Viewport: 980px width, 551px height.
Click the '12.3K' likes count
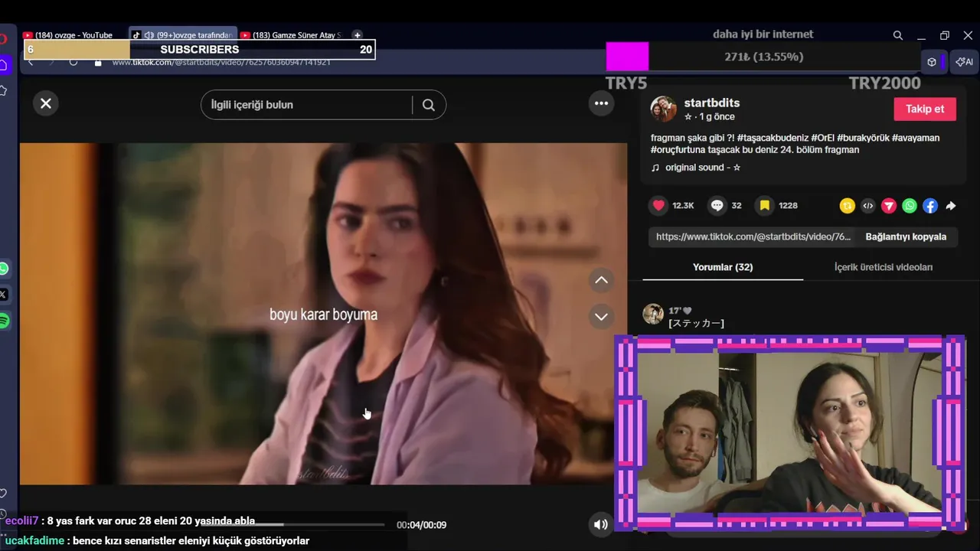tap(683, 205)
